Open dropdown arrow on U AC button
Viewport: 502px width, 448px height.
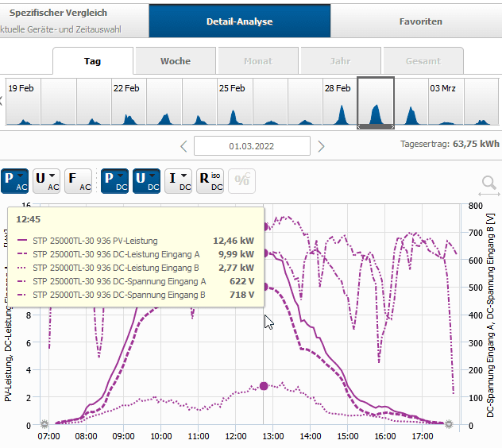click(52, 176)
